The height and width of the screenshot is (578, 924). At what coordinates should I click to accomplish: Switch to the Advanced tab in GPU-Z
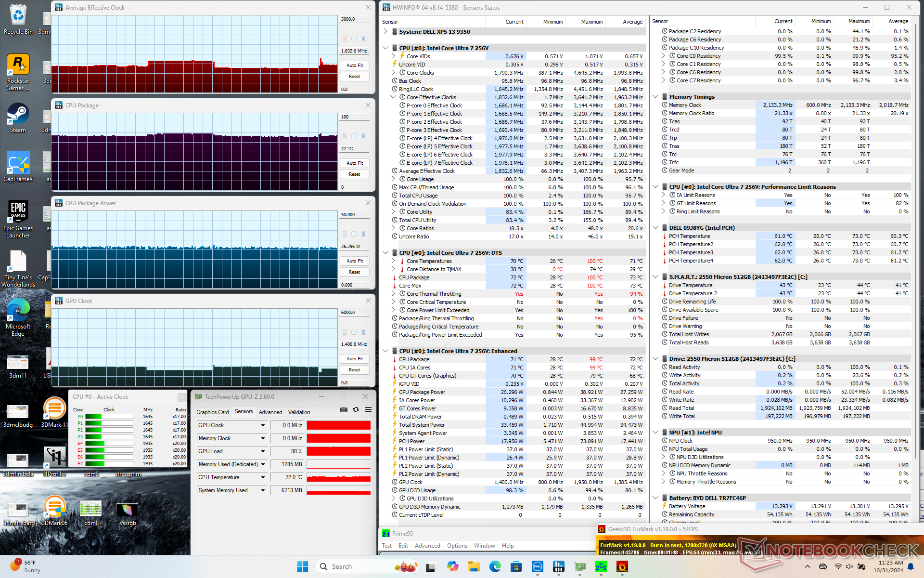[x=270, y=412]
